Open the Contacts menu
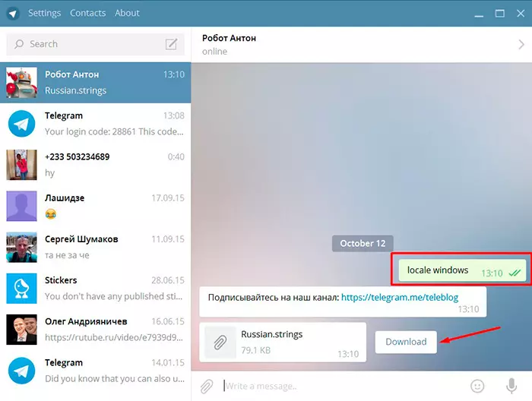 87,13
